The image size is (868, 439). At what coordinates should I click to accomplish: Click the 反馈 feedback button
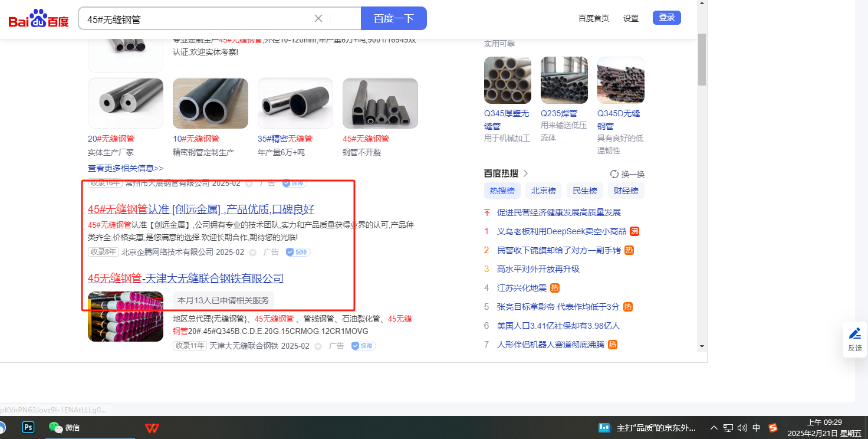pos(855,339)
